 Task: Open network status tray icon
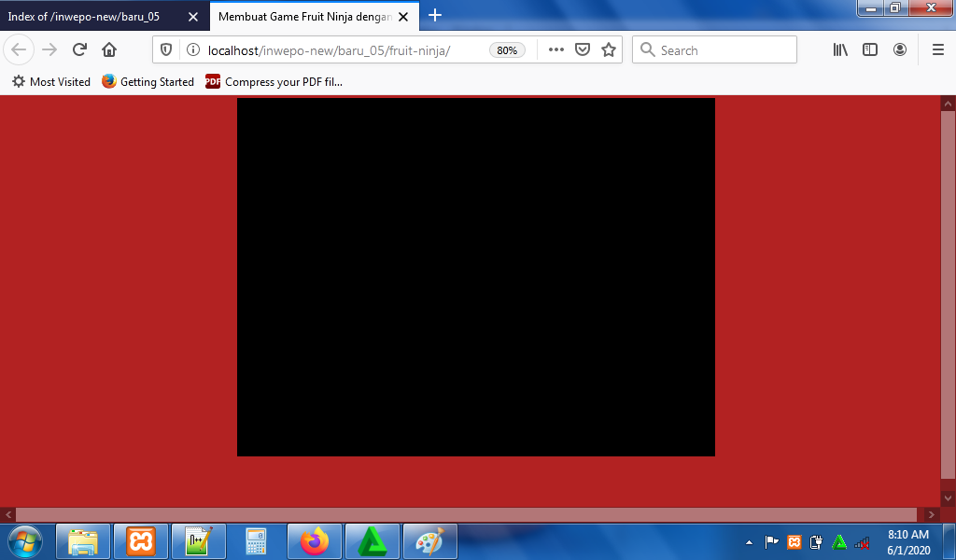(862, 541)
